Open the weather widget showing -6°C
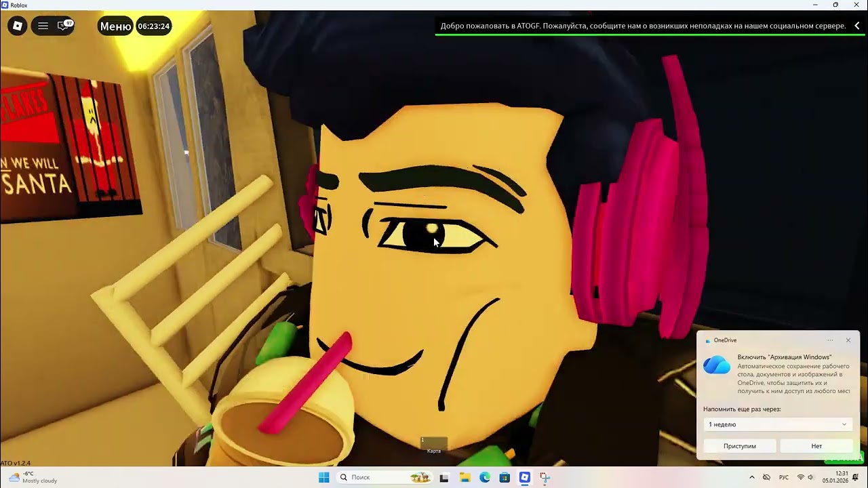The image size is (868, 488). pyautogui.click(x=33, y=477)
